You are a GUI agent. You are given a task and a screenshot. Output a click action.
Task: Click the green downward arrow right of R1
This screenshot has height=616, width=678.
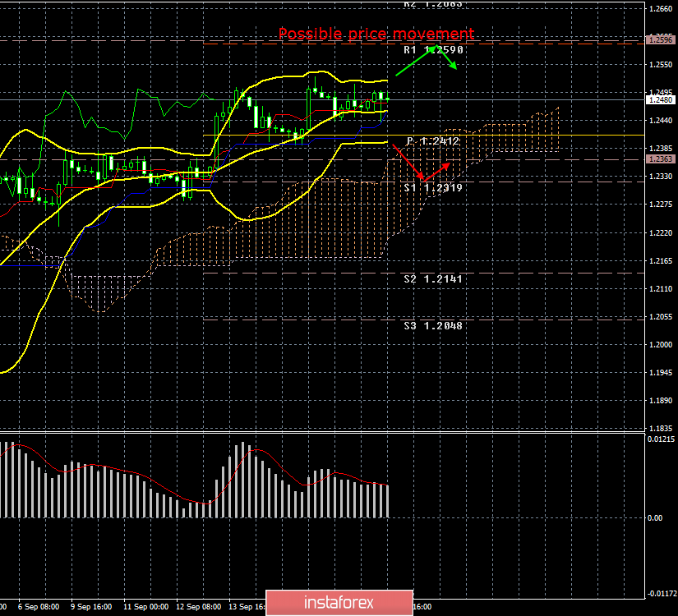pos(448,60)
